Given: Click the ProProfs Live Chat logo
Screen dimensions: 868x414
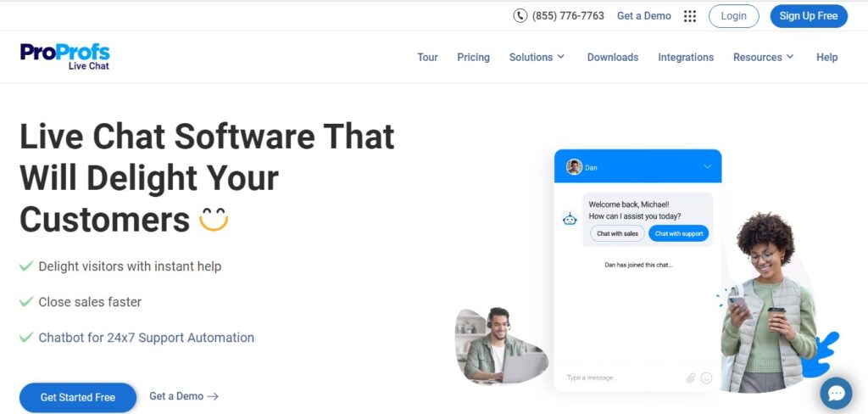Looking at the screenshot, I should pyautogui.click(x=65, y=56).
